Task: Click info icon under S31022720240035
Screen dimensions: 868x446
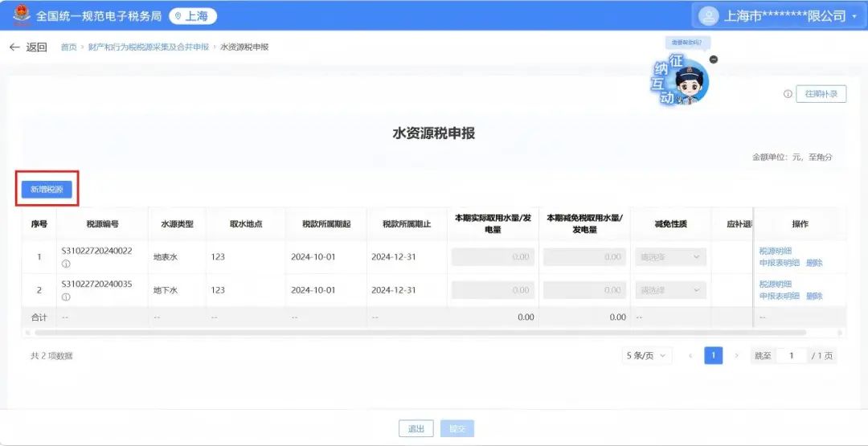Action: [x=66, y=297]
